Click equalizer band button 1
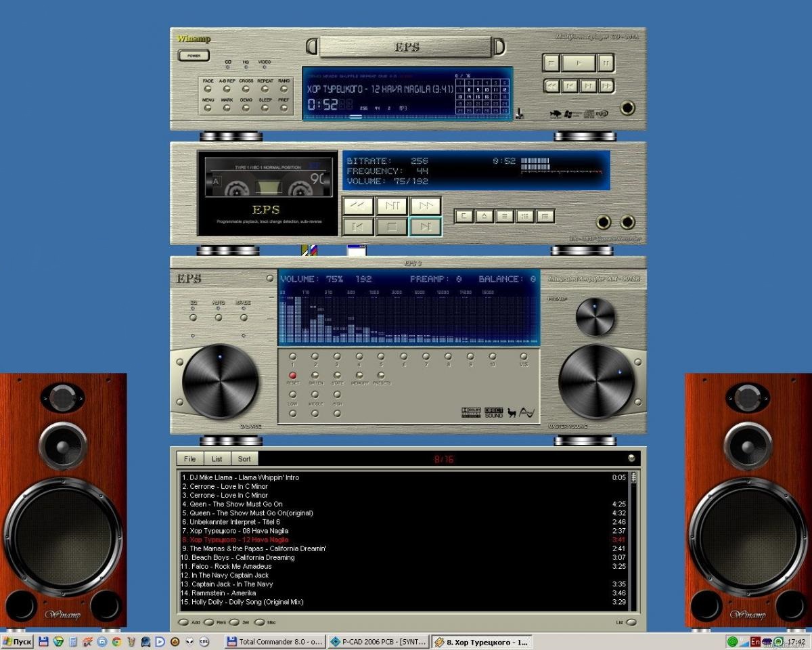The width and height of the screenshot is (812, 650). (x=292, y=356)
